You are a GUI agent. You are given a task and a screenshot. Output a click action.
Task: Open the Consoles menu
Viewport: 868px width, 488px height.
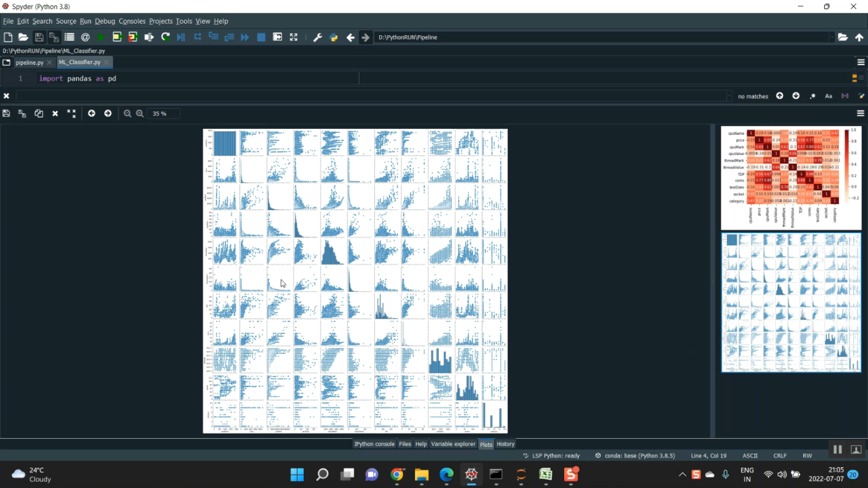pyautogui.click(x=132, y=21)
